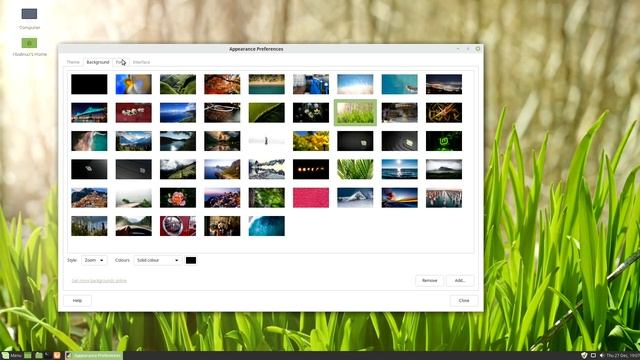Open the volume speaker tray icon
This screenshot has width=640, height=360.
click(x=602, y=356)
